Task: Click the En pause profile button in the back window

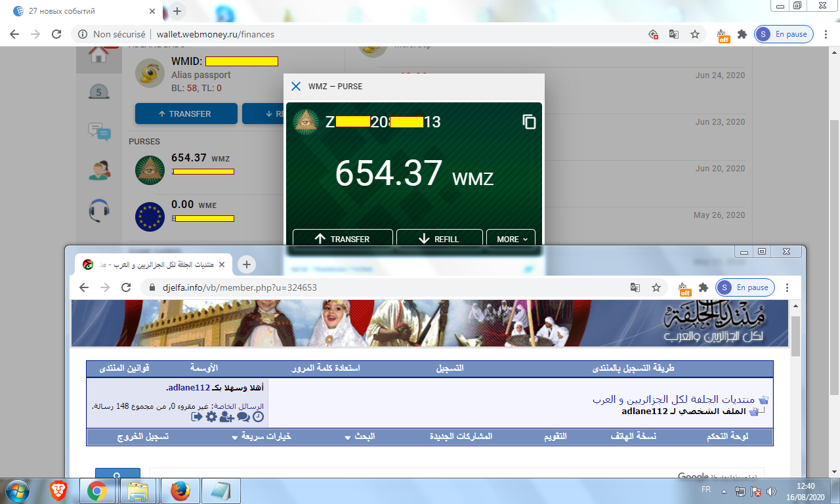Action: pos(784,34)
